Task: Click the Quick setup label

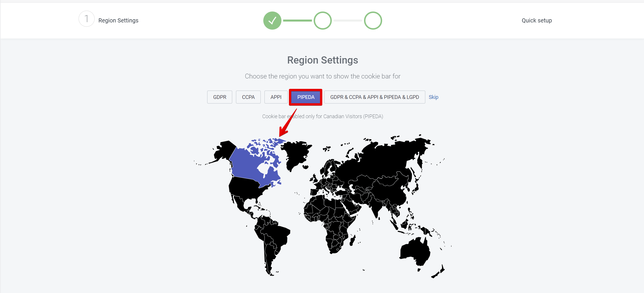Action: click(x=537, y=20)
